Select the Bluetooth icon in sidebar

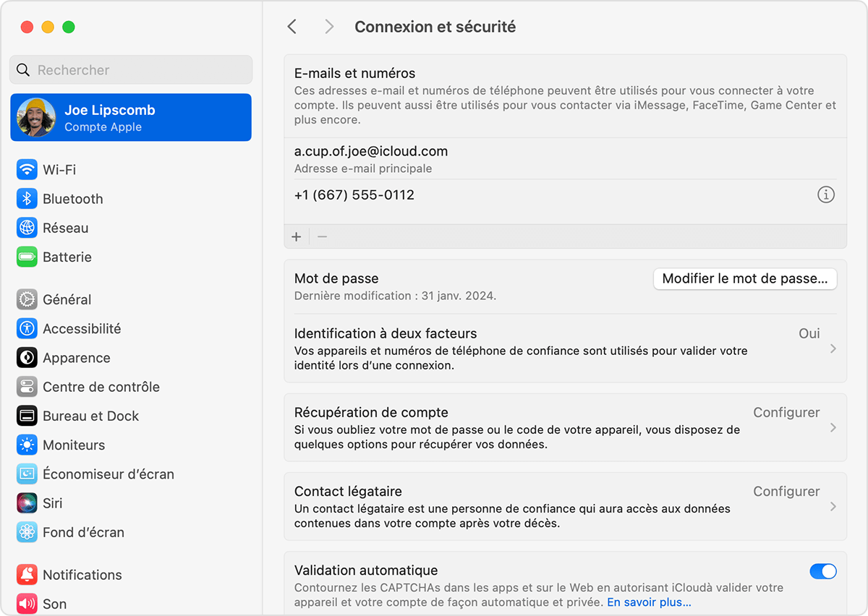pos(27,199)
